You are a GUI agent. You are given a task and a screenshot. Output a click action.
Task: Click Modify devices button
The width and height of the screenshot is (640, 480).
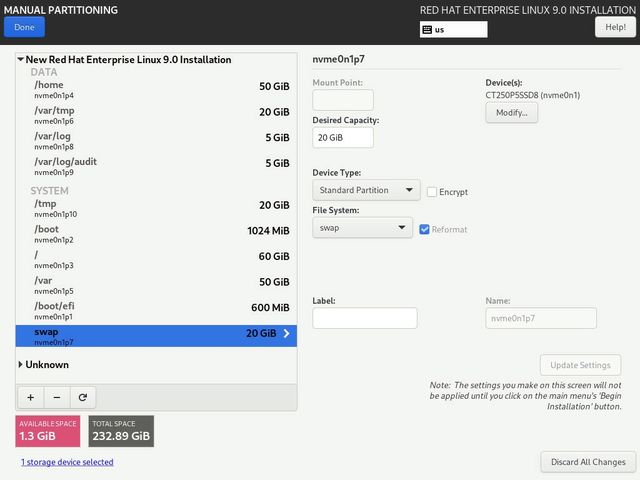click(x=511, y=113)
